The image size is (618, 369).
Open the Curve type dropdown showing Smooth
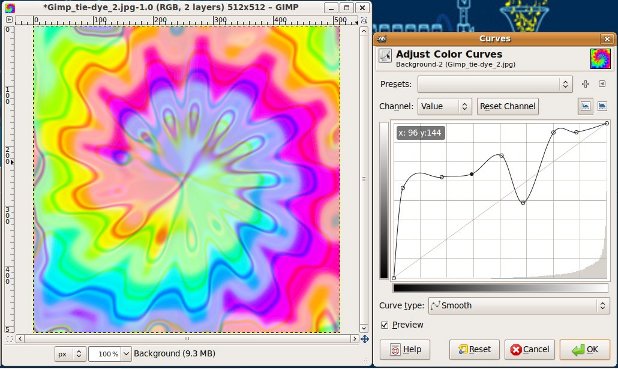click(519, 306)
